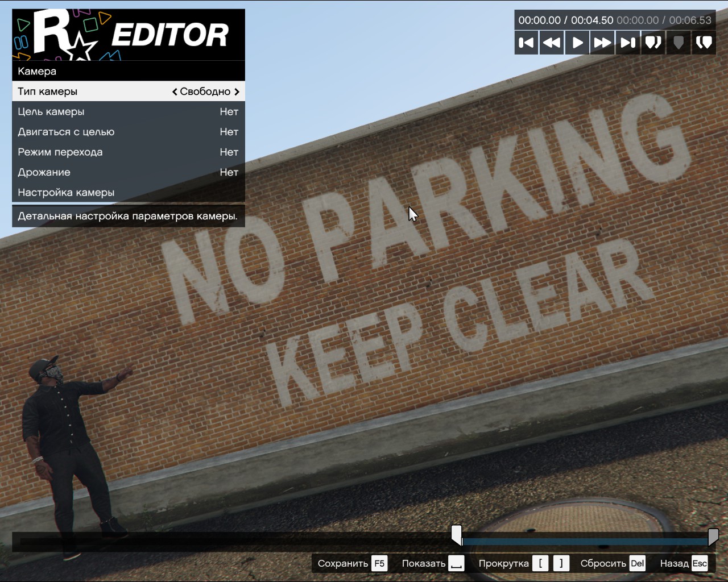Choose the Режим перехода option
The height and width of the screenshot is (582, 728).
[x=129, y=152]
